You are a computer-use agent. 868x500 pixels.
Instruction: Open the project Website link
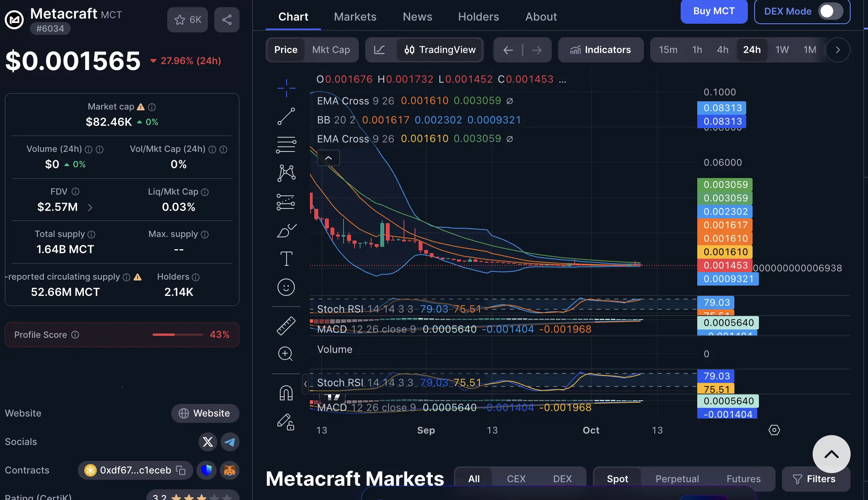pos(205,413)
